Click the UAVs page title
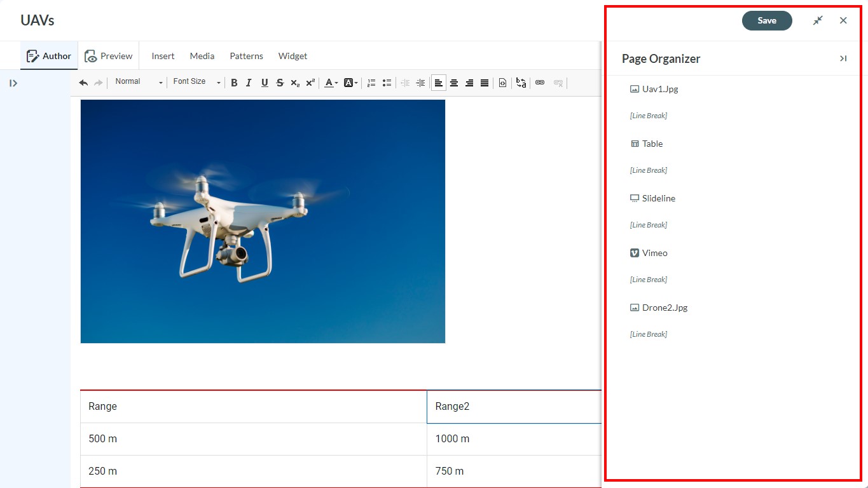This screenshot has width=868, height=488. point(38,20)
